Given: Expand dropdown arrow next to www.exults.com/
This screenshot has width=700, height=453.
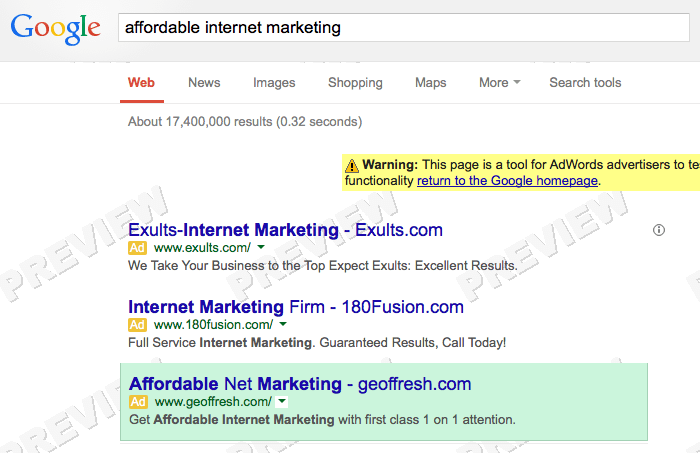Looking at the screenshot, I should 261,247.
